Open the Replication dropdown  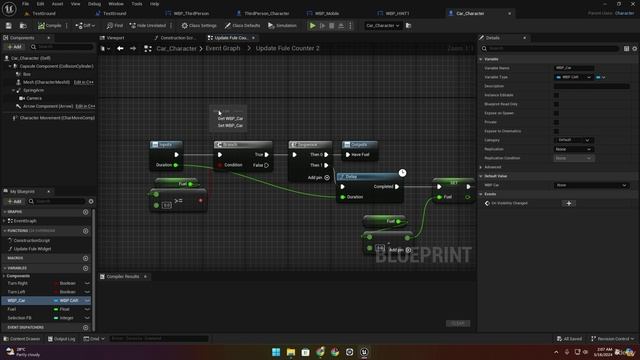point(573,149)
